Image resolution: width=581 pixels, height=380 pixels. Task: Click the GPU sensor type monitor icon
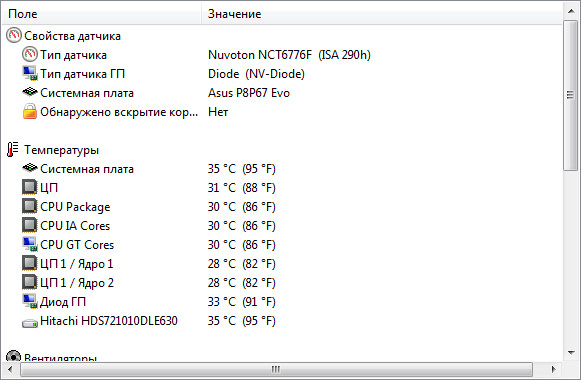point(30,73)
